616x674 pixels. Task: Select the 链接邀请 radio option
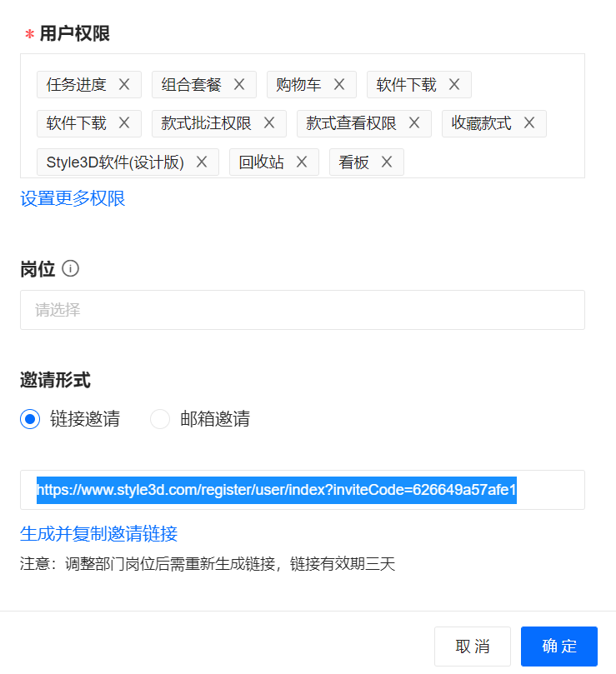tap(30, 419)
